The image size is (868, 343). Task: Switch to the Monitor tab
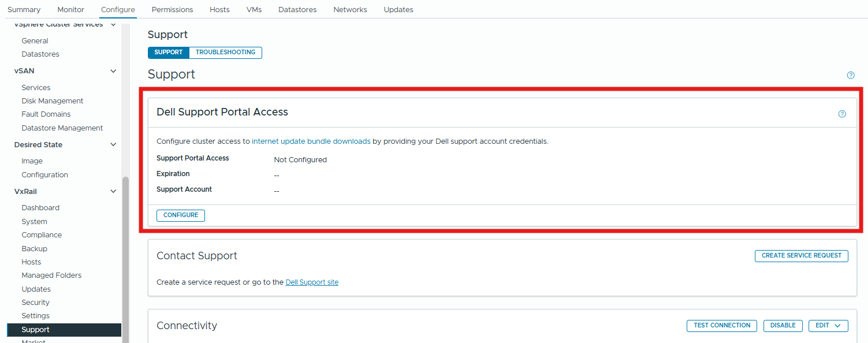click(71, 9)
